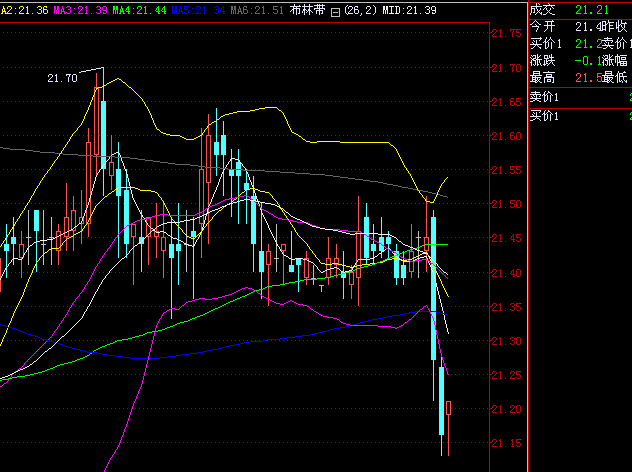This screenshot has width=632, height=472.
Task: Click the 21.15 price axis label
Action: click(x=506, y=443)
